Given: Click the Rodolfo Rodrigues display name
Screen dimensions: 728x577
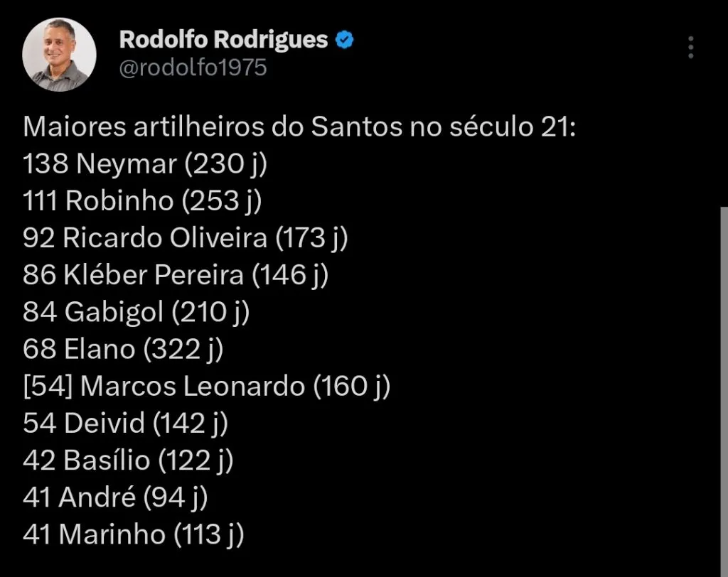Looking at the screenshot, I should (x=223, y=39).
